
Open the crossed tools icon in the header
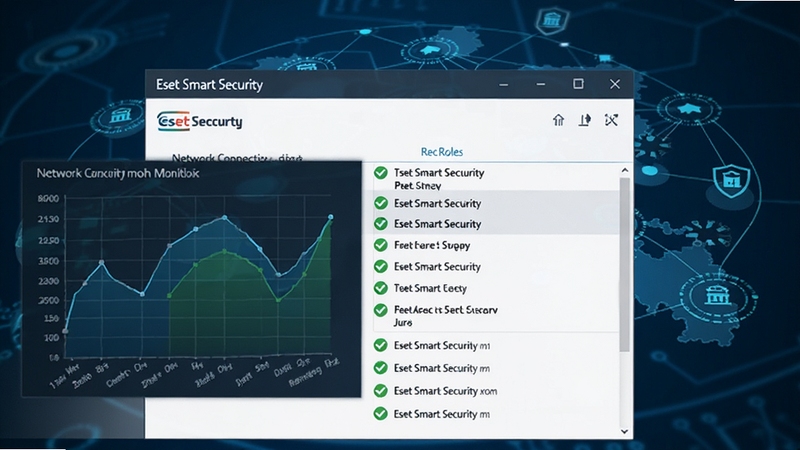coord(611,120)
